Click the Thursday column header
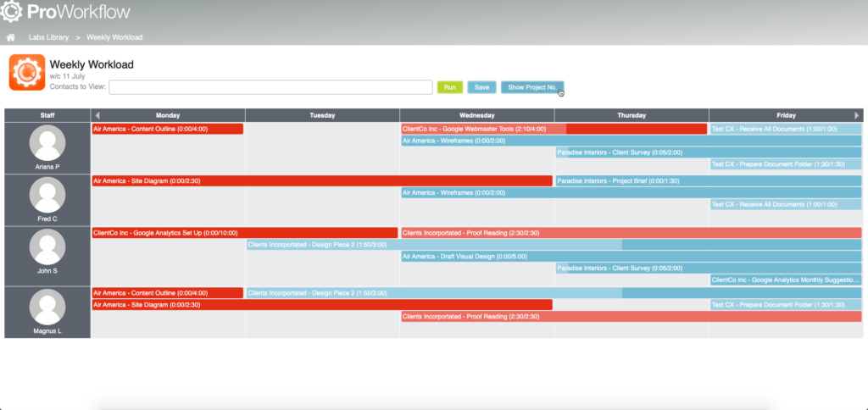 [x=632, y=116]
